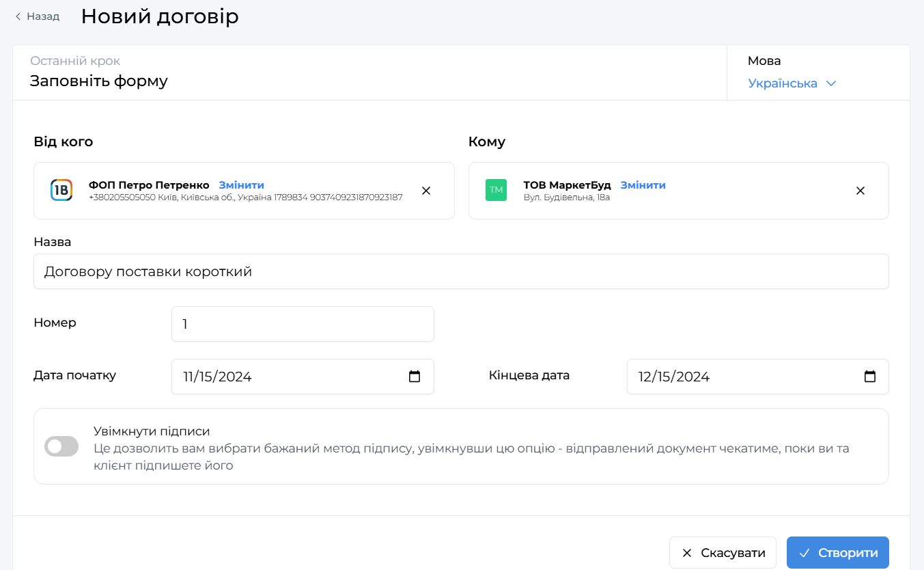Click into the Номер input field
Image resolution: width=924 pixels, height=570 pixels.
tap(303, 324)
